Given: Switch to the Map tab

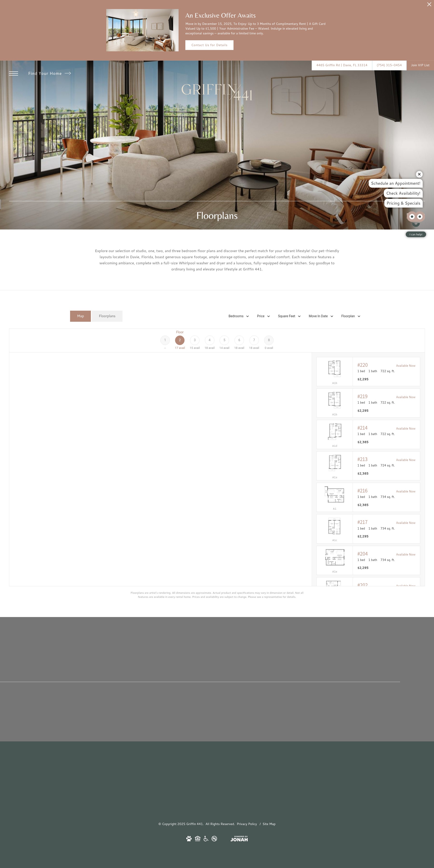Looking at the screenshot, I should pos(80,316).
